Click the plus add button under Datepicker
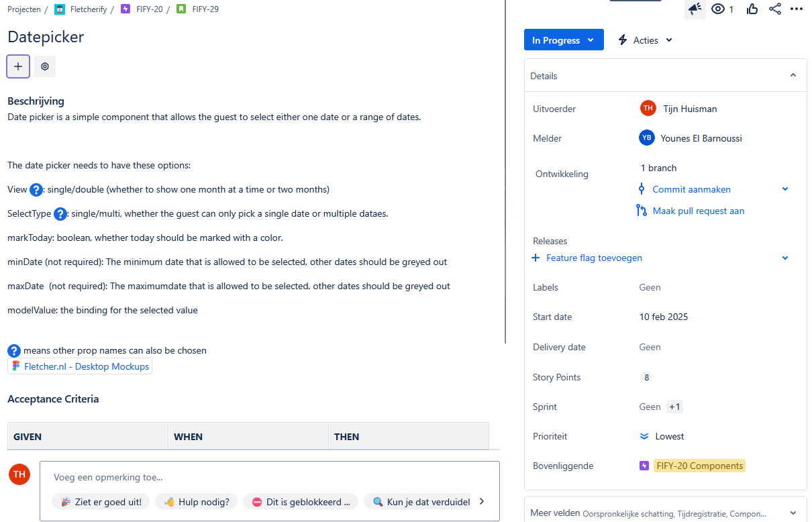Image resolution: width=812 pixels, height=522 pixels. (18, 66)
